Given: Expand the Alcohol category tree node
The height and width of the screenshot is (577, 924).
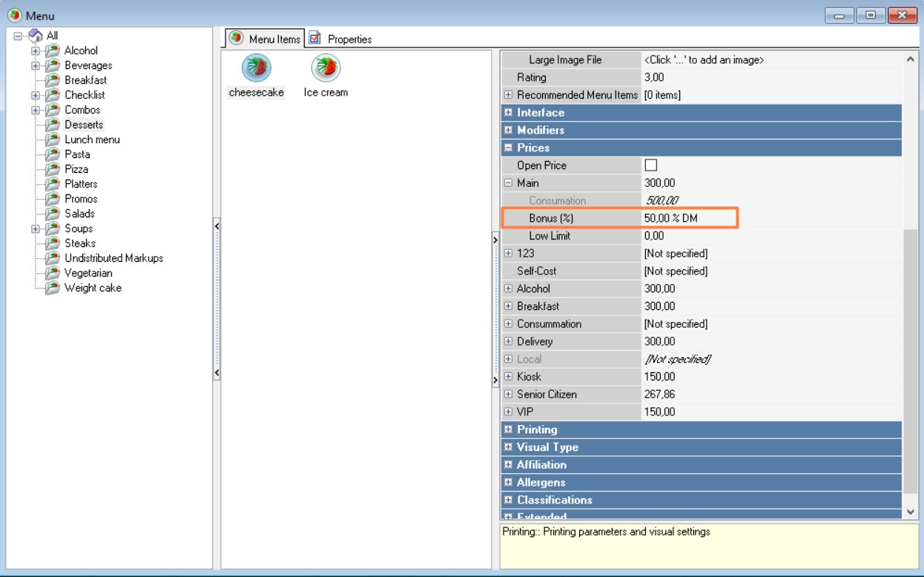Looking at the screenshot, I should pyautogui.click(x=35, y=51).
